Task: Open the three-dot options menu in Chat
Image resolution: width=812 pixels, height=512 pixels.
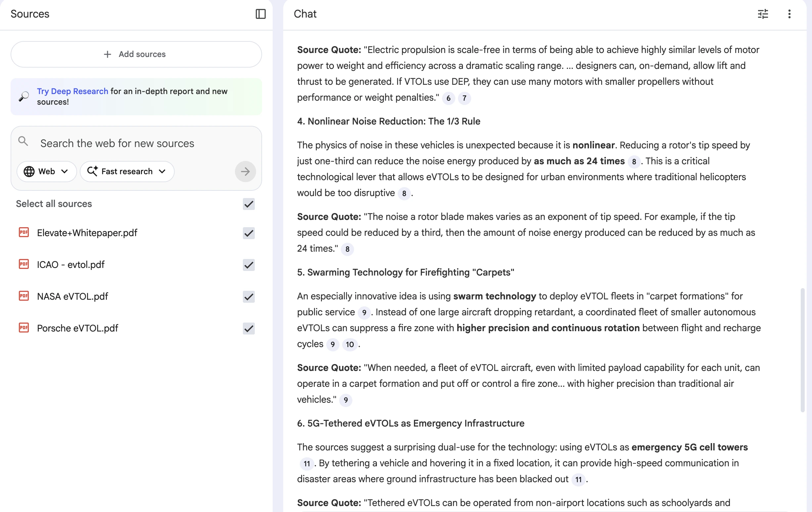Action: click(x=789, y=14)
